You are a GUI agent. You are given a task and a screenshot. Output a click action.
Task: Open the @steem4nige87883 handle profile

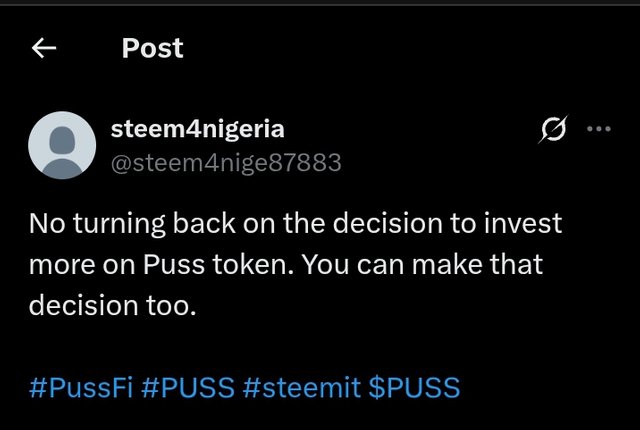pyautogui.click(x=226, y=163)
